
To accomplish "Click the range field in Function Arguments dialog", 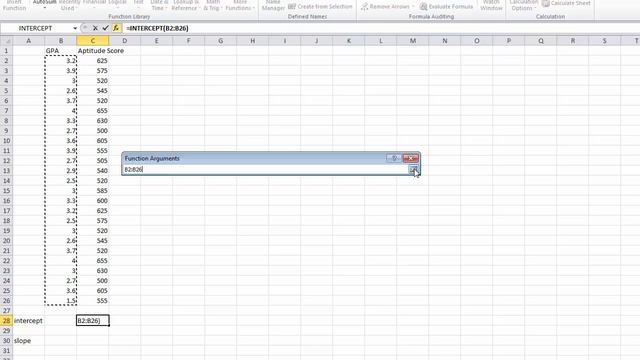I will (265, 169).
